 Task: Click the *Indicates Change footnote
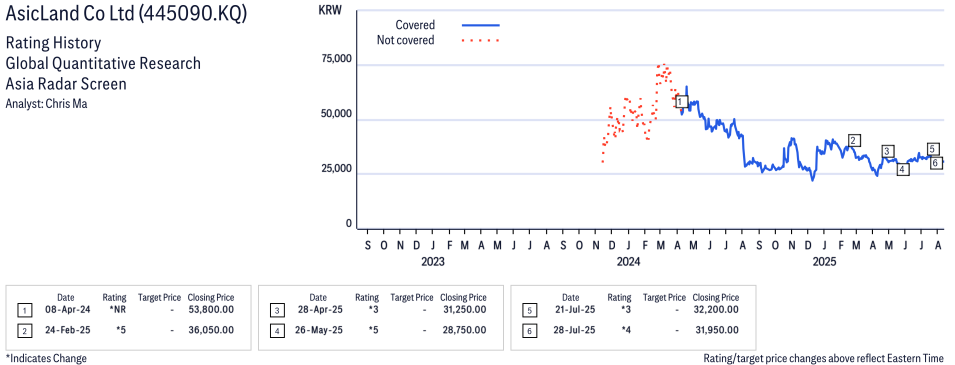(x=46, y=358)
